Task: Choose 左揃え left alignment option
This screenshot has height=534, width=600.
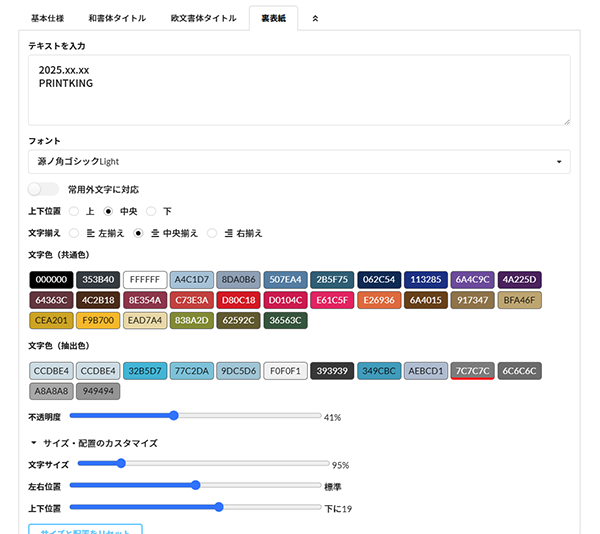Action: [x=74, y=233]
